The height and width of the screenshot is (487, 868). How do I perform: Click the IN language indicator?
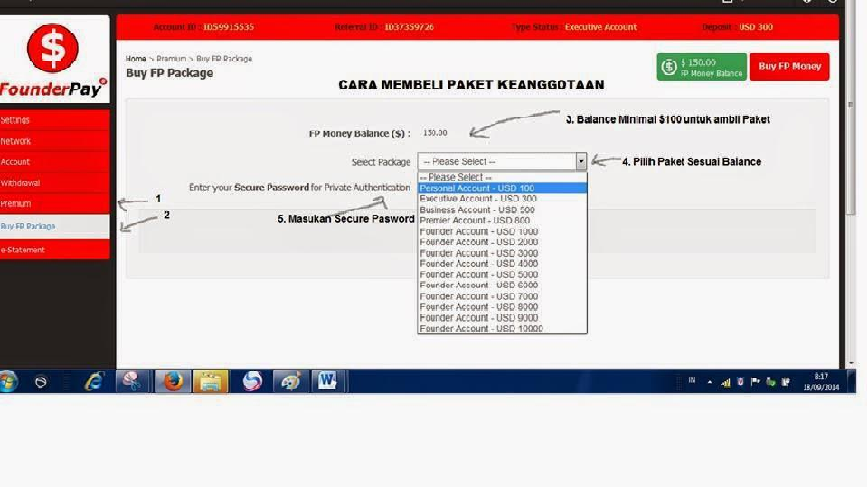692,380
